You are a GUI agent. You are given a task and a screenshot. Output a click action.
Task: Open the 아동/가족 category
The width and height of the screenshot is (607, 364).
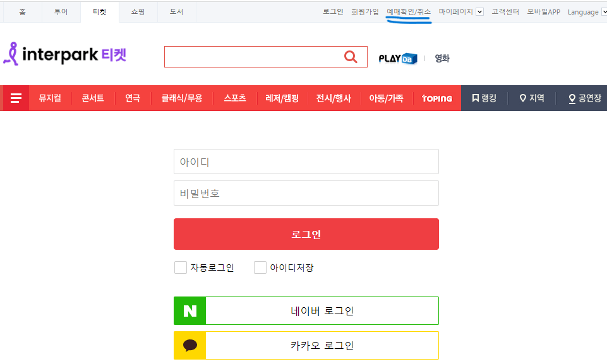[386, 98]
